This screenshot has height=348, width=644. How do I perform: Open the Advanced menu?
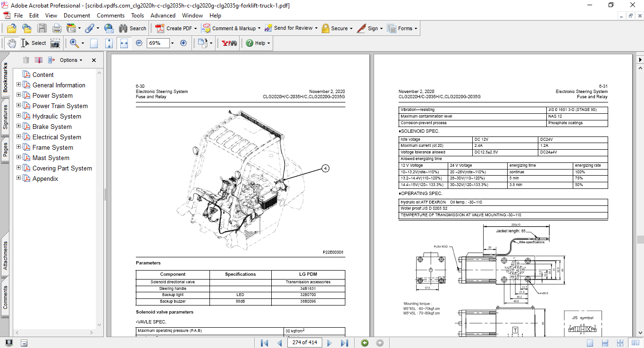tap(163, 16)
